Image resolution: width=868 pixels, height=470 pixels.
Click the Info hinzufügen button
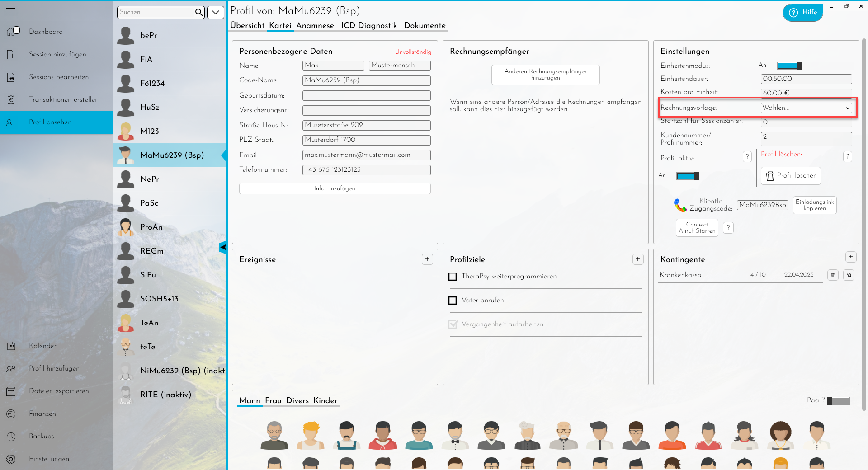tap(335, 188)
